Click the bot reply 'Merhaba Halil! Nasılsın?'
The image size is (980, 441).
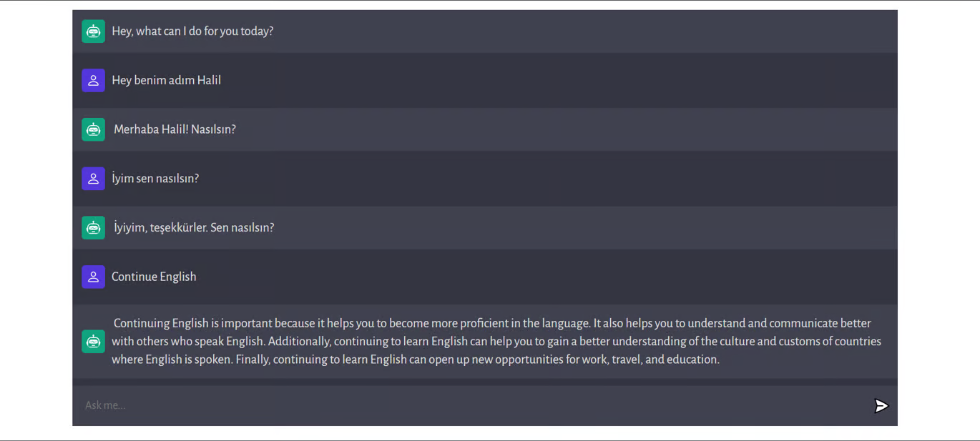tap(175, 129)
